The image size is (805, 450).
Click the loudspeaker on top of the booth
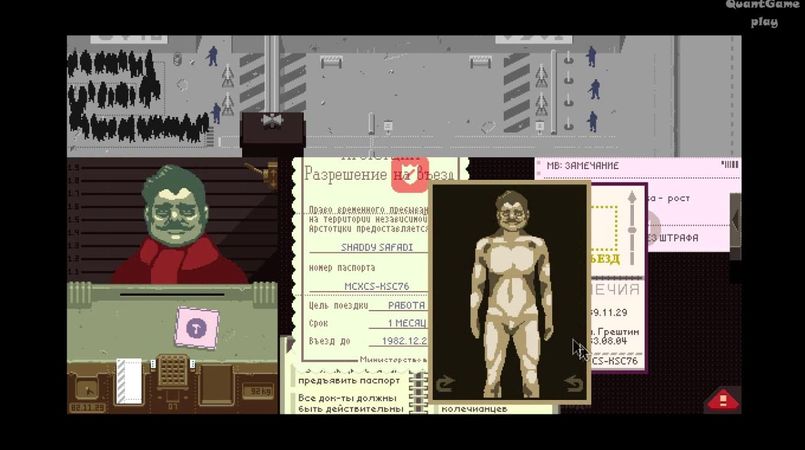pos(272,121)
